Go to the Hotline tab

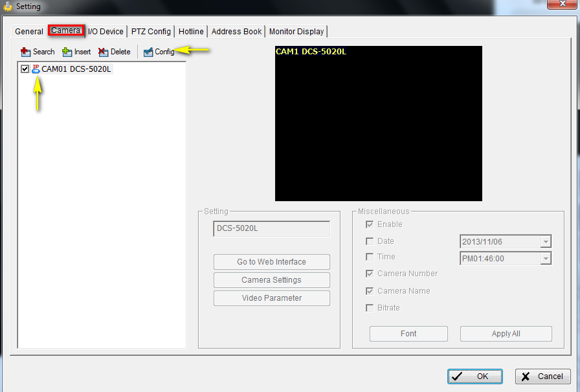[x=191, y=32]
